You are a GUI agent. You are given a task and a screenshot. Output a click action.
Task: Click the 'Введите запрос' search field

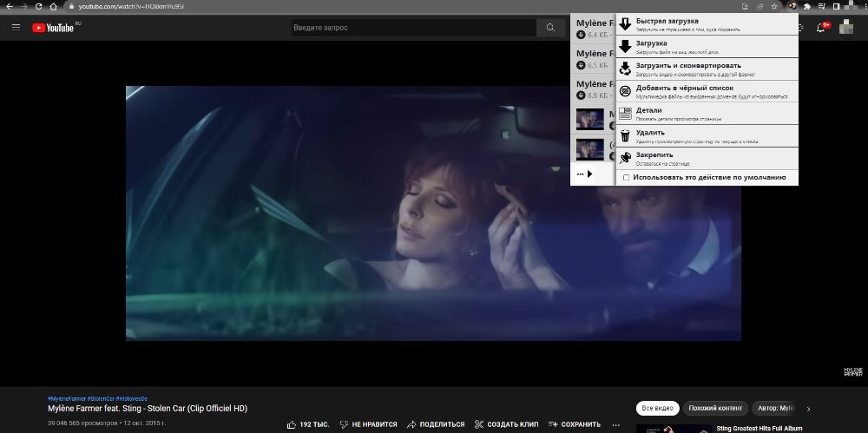[x=413, y=28]
